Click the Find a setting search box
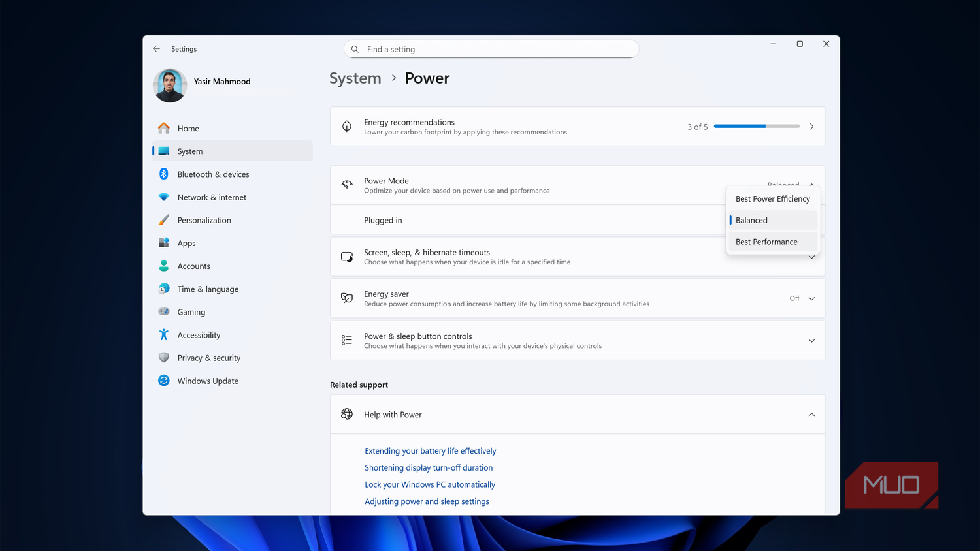Viewport: 980px width, 551px height. [x=491, y=49]
